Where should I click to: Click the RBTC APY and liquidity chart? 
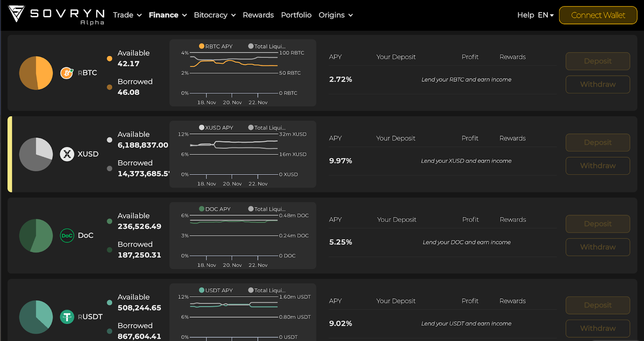[243, 73]
